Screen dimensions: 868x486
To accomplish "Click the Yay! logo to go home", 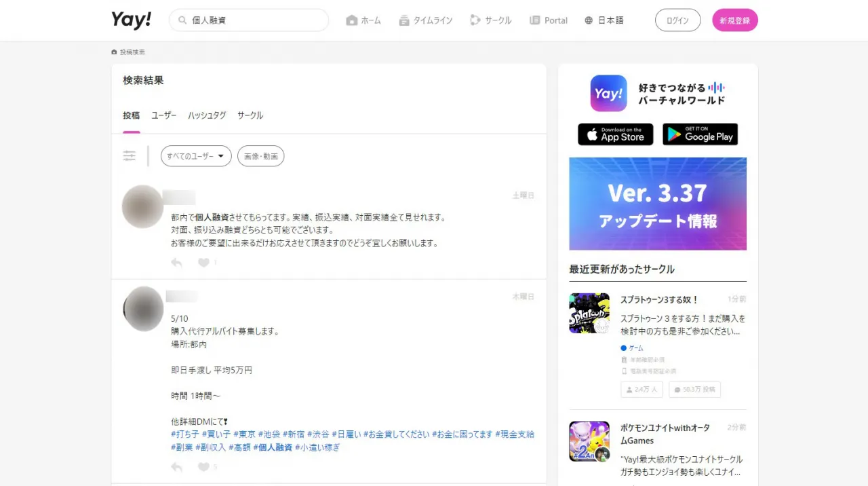I will coord(131,20).
